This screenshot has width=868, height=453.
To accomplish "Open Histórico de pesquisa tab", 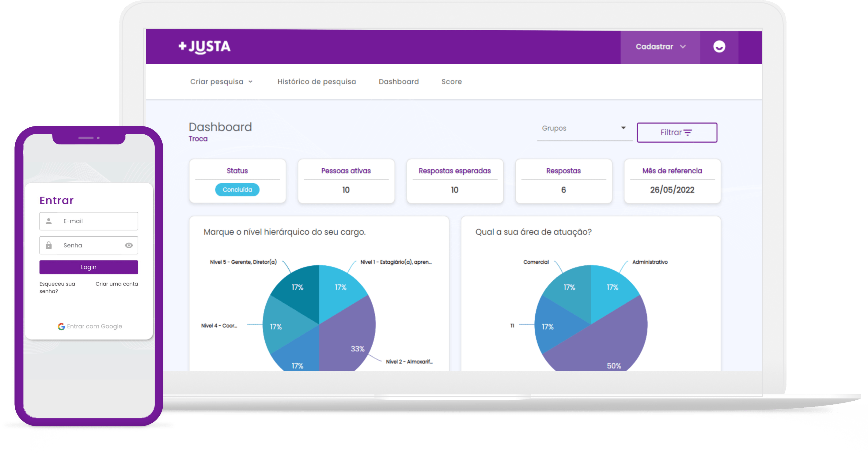I will 316,82.
